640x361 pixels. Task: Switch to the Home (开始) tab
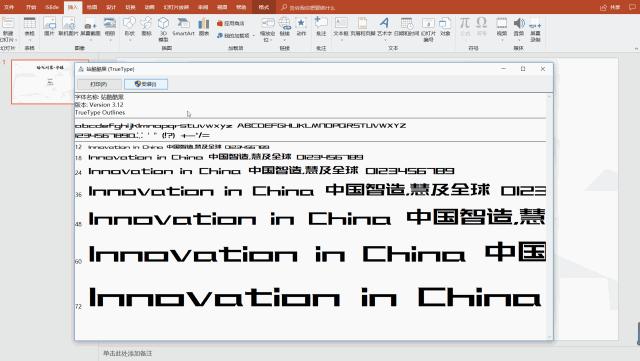31,7
